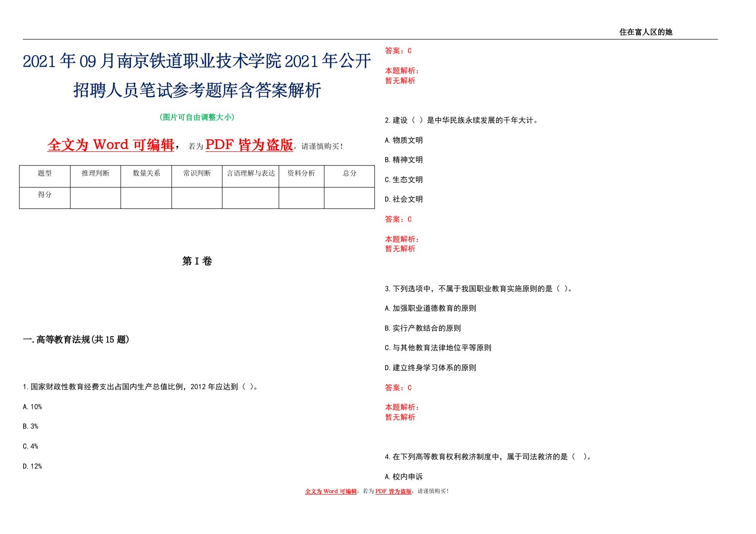This screenshot has width=756, height=534.
Task: Click the 得分 row label cell
Action: 45,198
